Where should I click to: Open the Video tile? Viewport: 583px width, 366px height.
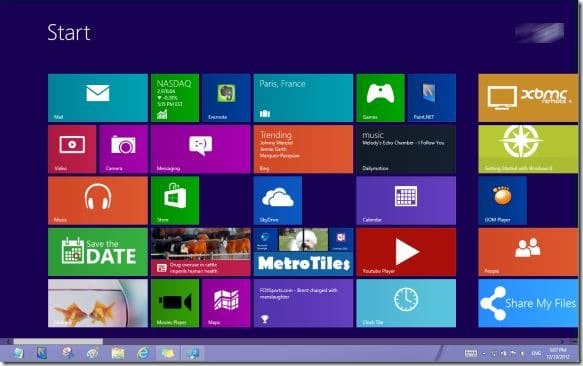click(x=72, y=149)
